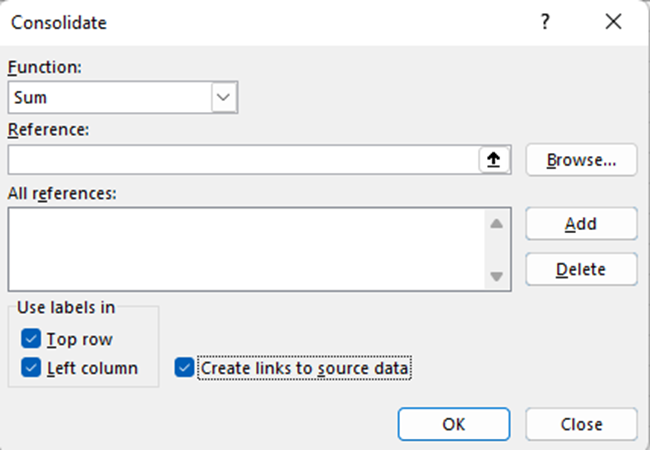Select the Sum text in Function box
This screenshot has height=450, width=650.
[31, 98]
